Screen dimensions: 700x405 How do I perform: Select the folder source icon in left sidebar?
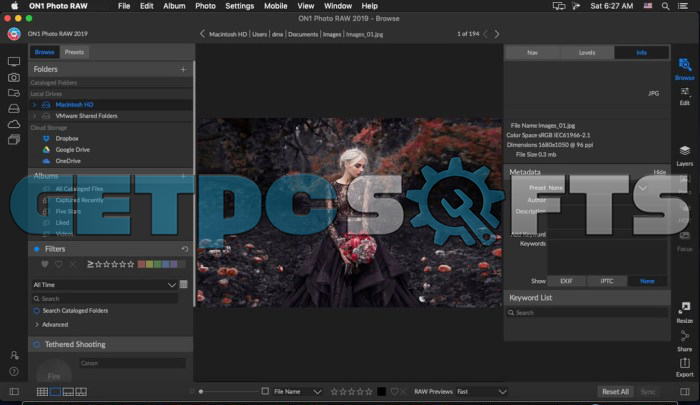[x=14, y=93]
